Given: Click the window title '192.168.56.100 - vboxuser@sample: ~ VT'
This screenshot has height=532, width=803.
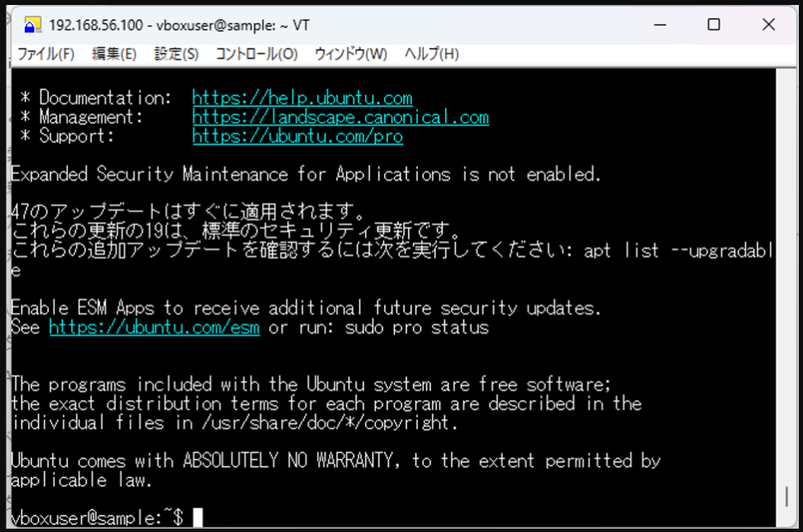Looking at the screenshot, I should pos(180,25).
